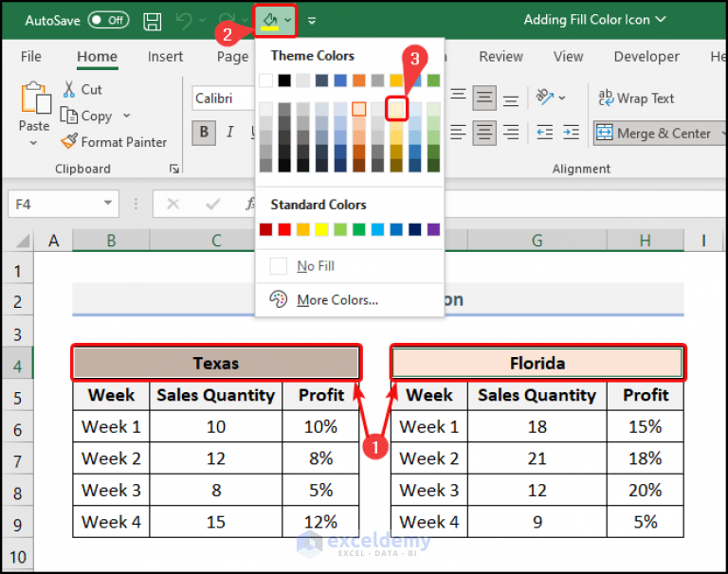Click the formula bar Cancel X icon
728x574 pixels.
coord(173,204)
